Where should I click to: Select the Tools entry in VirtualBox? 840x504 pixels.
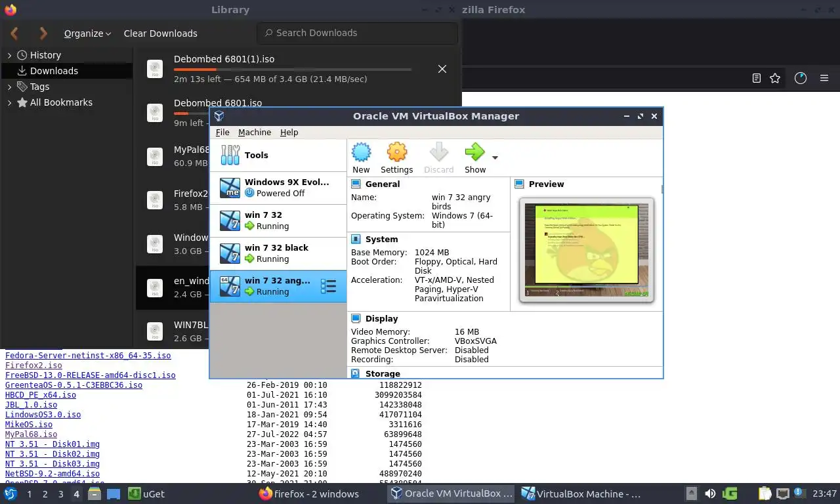278,156
